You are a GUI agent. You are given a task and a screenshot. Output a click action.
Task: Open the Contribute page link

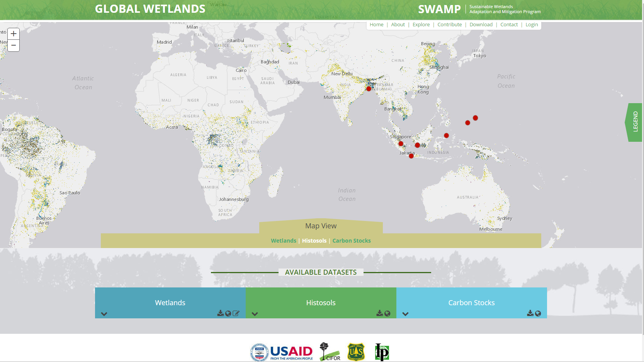(x=450, y=25)
